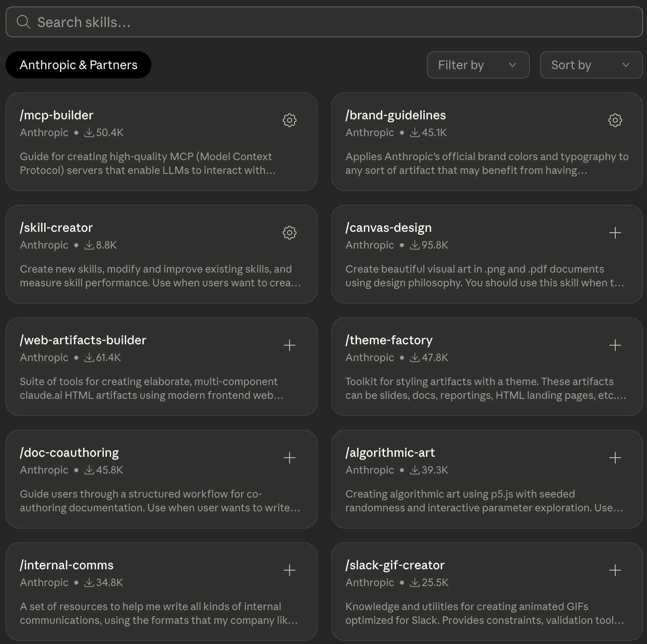Open the /canvas-design skill title

pyautogui.click(x=389, y=228)
